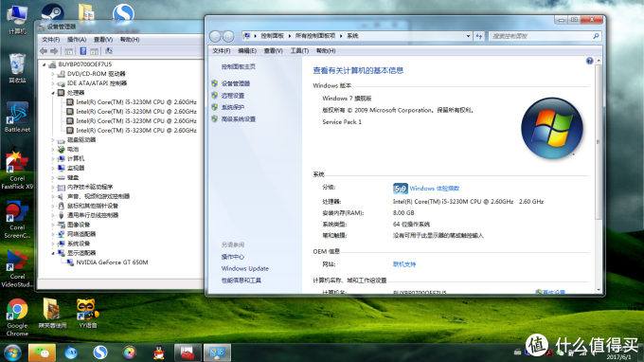Viewport: 644px width, 362px height.
Task: Launch Corel FastFlick X9 shortcut
Action: 17,170
